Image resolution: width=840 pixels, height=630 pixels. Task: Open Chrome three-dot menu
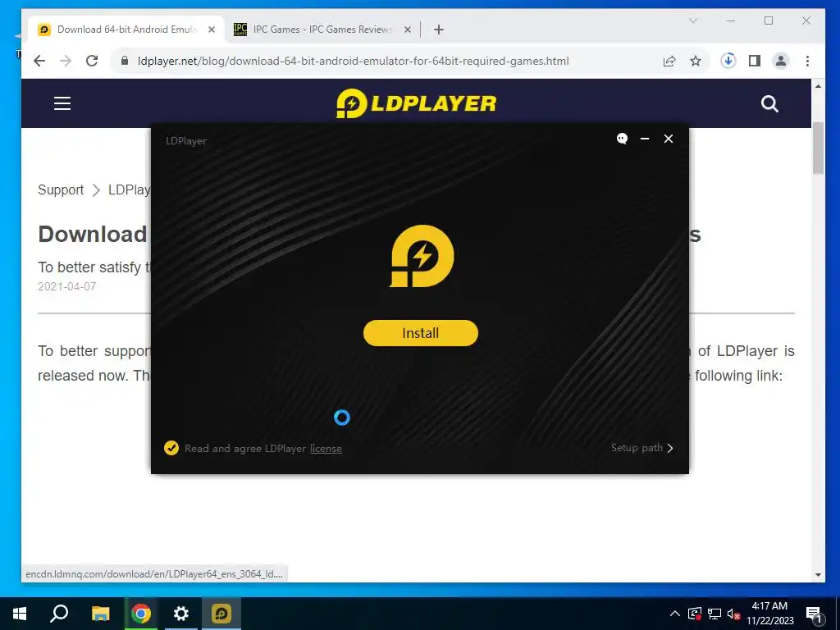click(x=807, y=61)
